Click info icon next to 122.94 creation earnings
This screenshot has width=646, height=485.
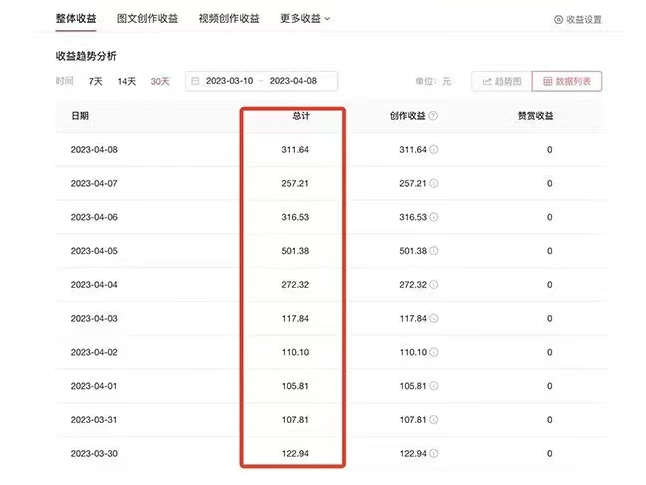click(x=433, y=453)
